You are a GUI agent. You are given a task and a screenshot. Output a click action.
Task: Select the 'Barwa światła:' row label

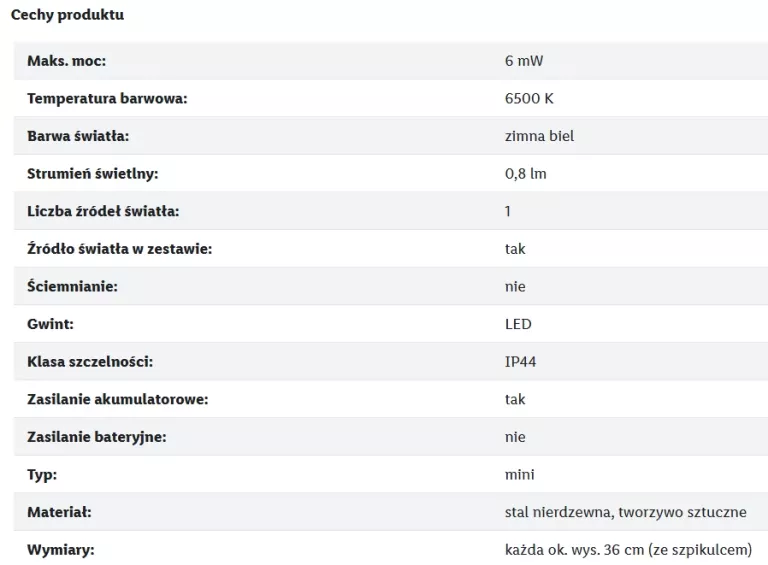coord(78,136)
